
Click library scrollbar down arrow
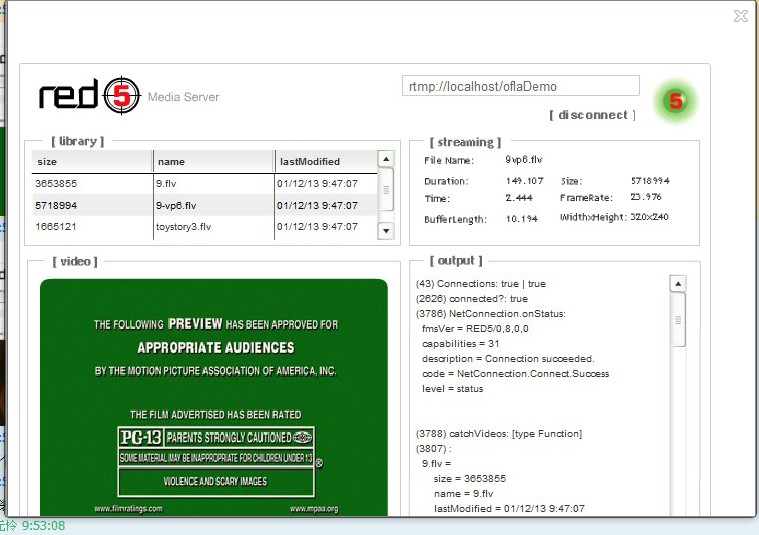tap(386, 230)
